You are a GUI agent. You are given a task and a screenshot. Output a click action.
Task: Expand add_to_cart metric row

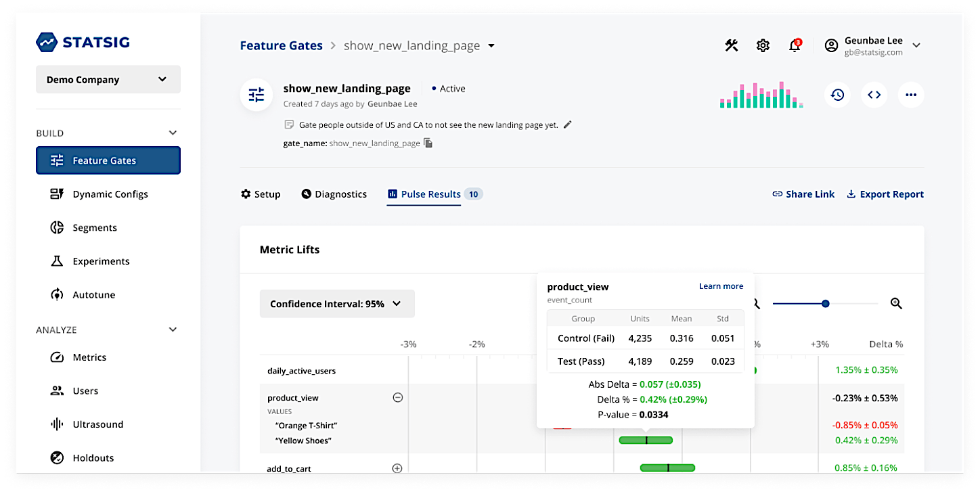[x=398, y=468]
